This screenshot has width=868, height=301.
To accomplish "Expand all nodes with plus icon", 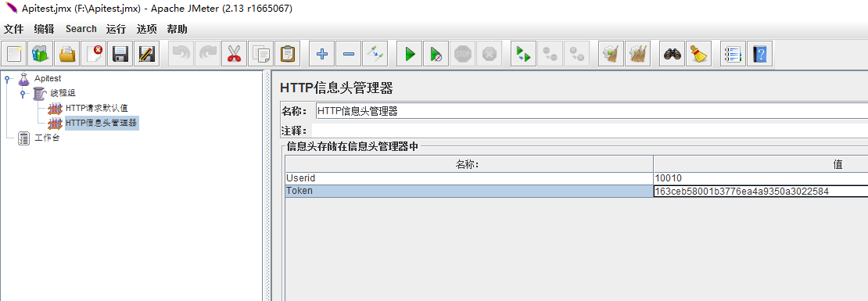I will point(322,54).
